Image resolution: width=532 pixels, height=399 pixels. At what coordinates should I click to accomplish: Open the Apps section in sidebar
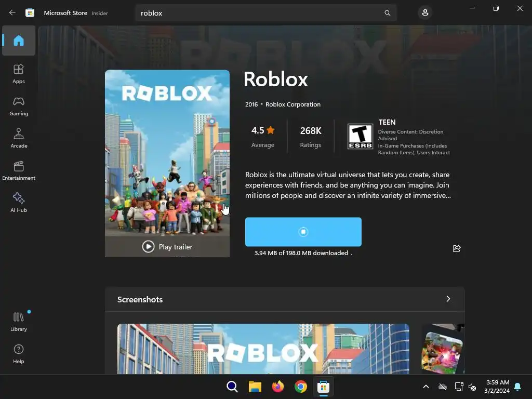click(19, 74)
